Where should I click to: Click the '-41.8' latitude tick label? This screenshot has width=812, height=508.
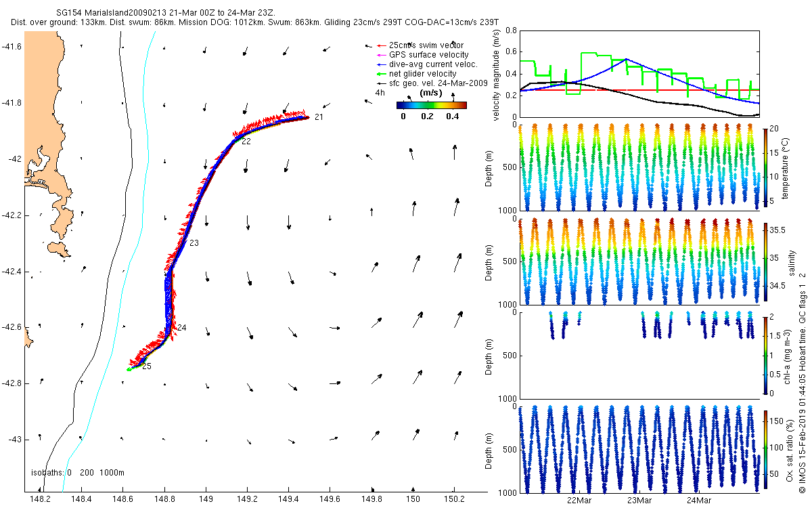tap(12, 103)
